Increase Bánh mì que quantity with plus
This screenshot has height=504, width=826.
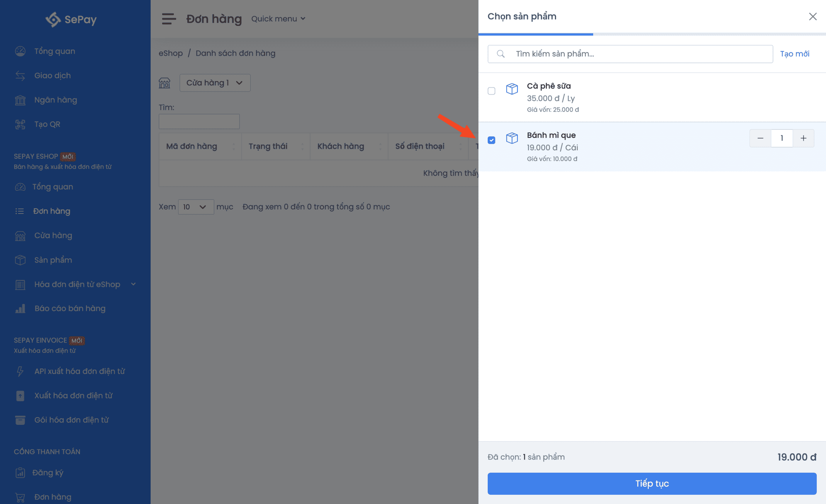(x=803, y=138)
